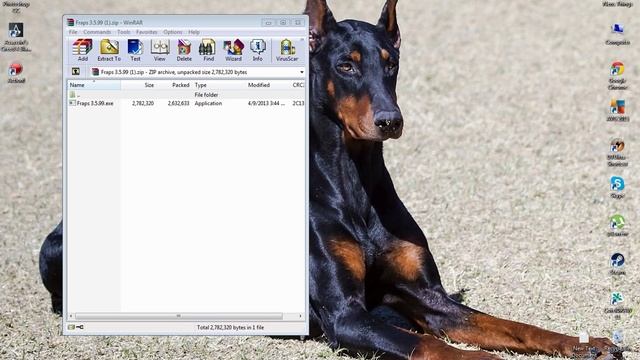Open the Assassin's Creed desktop shortcut
This screenshot has width=640, height=360.
(x=16, y=37)
